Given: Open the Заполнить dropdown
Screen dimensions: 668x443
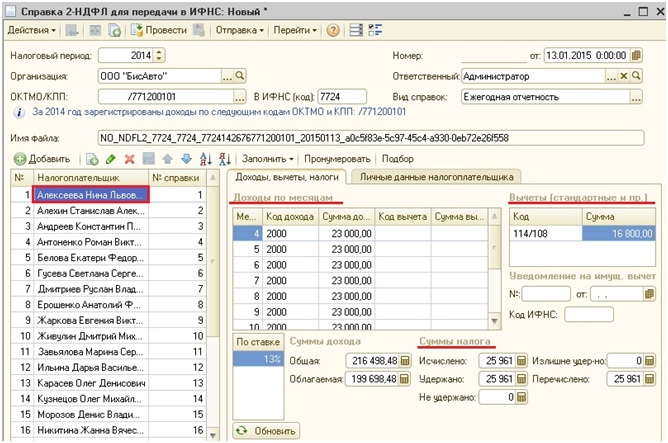Looking at the screenshot, I should [x=268, y=159].
